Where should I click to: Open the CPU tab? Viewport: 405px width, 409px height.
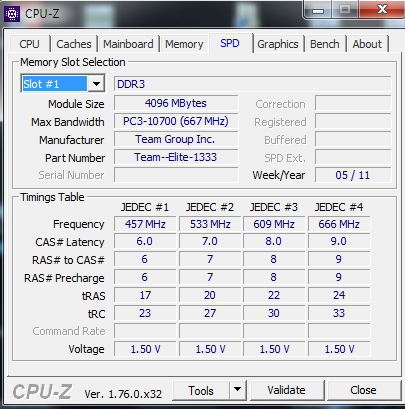coord(30,44)
